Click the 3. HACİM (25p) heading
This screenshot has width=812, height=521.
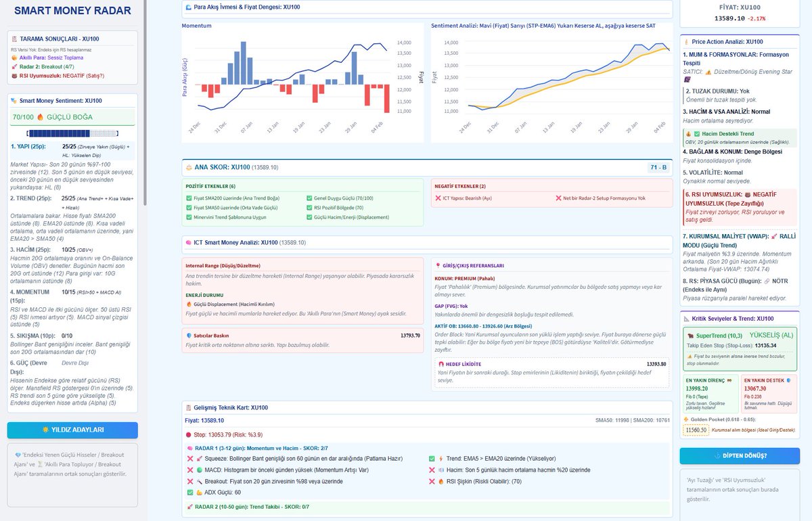30,250
